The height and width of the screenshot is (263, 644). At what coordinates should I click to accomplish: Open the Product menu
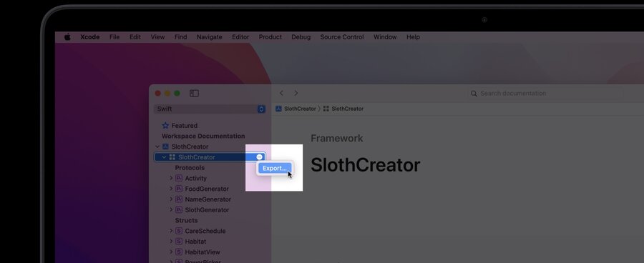tap(270, 37)
